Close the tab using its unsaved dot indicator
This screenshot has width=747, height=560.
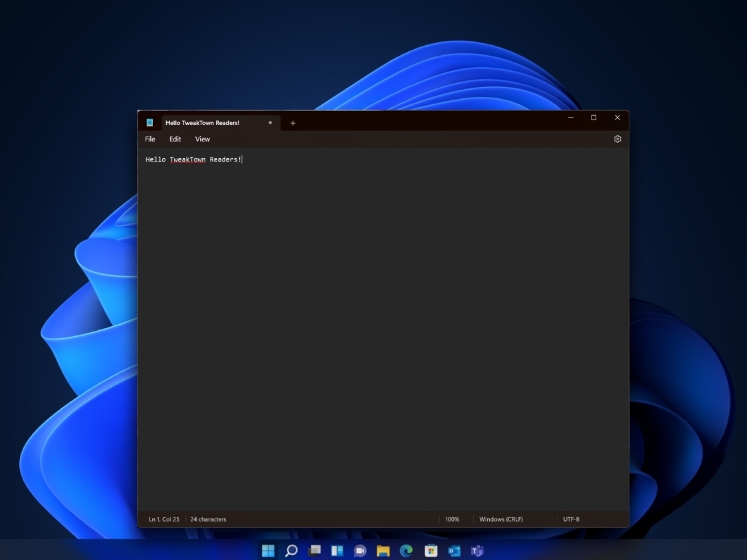270,123
